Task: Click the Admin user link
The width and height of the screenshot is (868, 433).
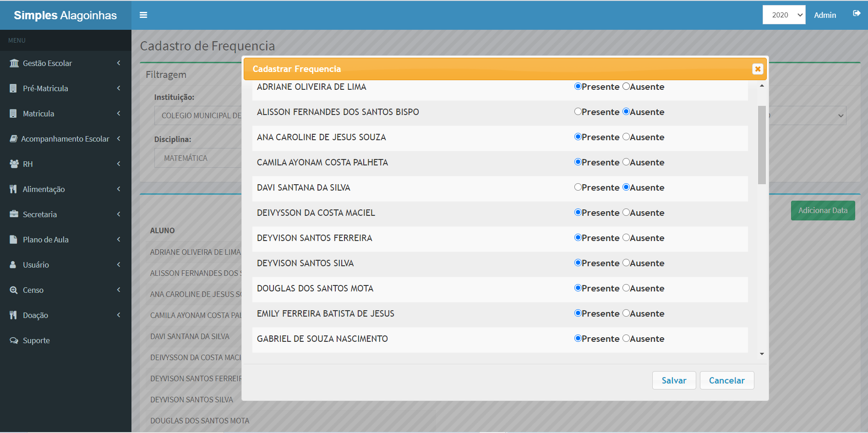Action: [824, 15]
